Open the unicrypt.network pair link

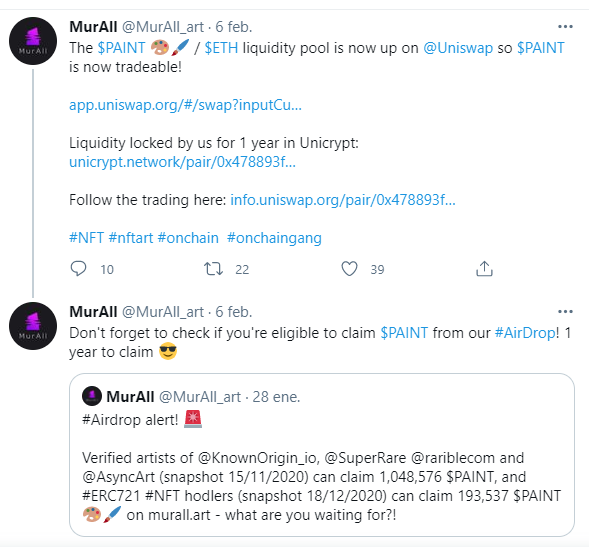[182, 162]
